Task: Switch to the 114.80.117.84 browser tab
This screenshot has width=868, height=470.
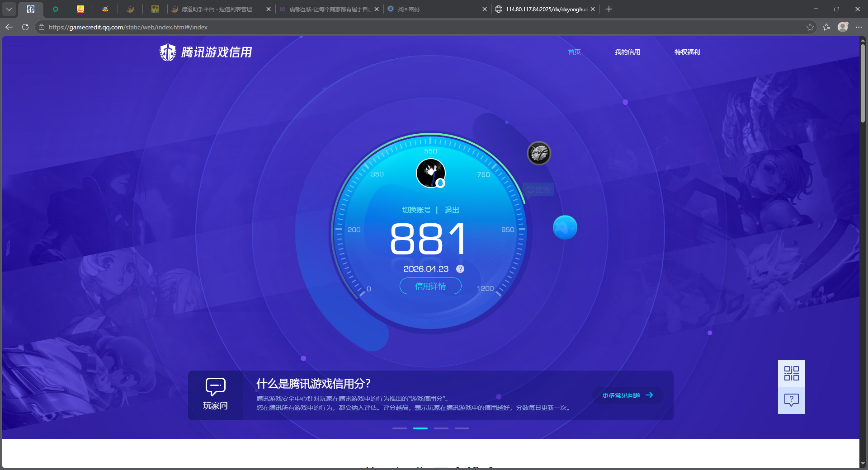Action: point(546,9)
